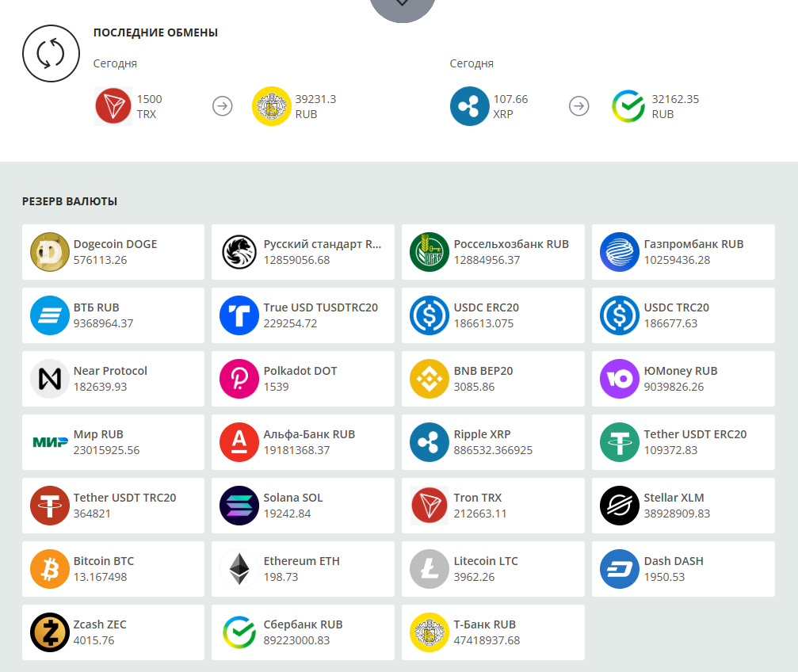The image size is (798, 672).
Task: Click the Stellar XLM black icon
Action: (x=620, y=506)
